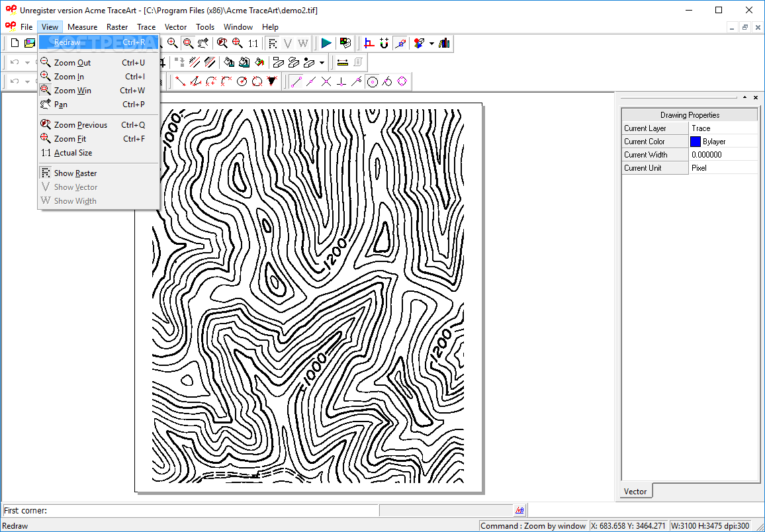The image size is (765, 532).
Task: Click the ruler measure icon
Action: 343,62
